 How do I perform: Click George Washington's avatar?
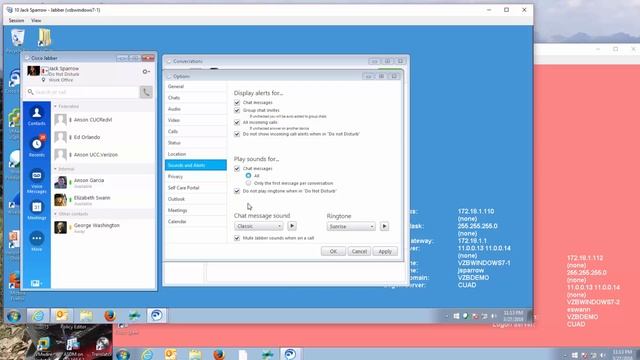pyautogui.click(x=60, y=227)
